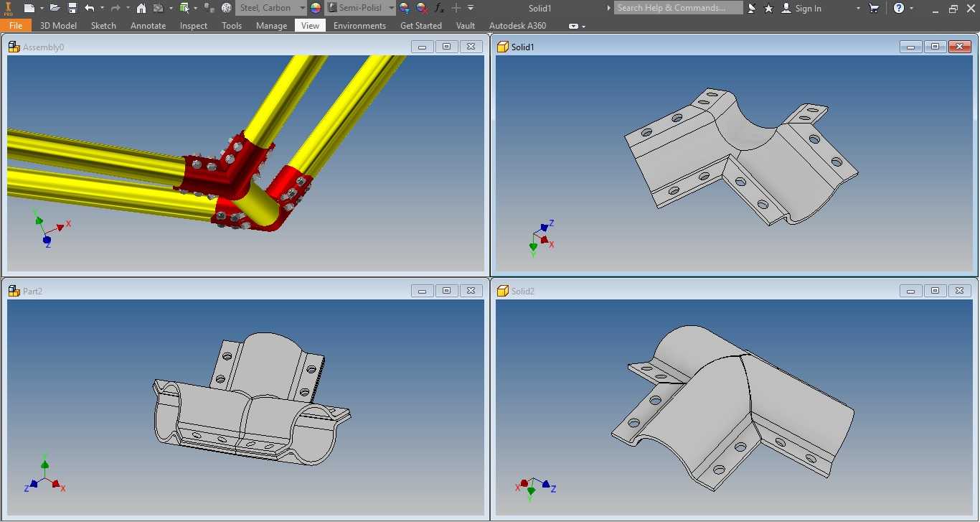Click the Assembly0 window title text
The image size is (980, 522).
point(43,47)
